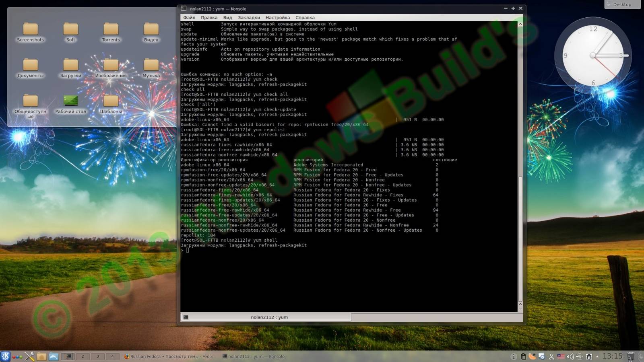Click "Ошибка команды: no such option: -a" line
The image size is (644, 362).
[226, 74]
